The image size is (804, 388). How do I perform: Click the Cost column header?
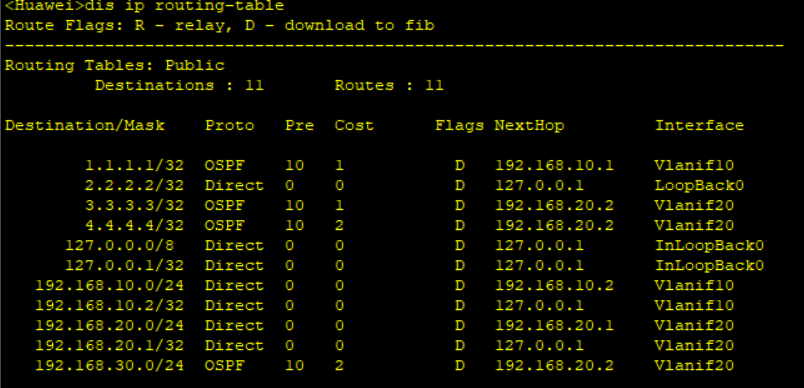(x=354, y=126)
